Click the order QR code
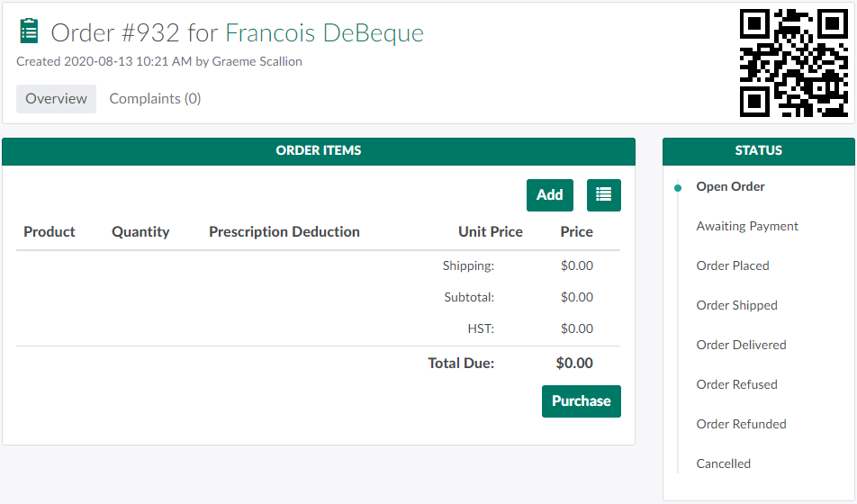The height and width of the screenshot is (504, 857). click(793, 63)
